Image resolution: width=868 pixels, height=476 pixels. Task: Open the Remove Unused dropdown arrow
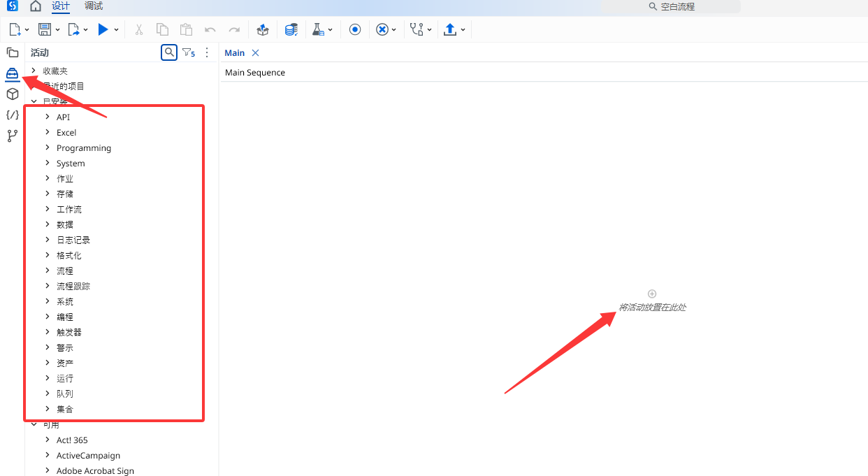point(394,30)
